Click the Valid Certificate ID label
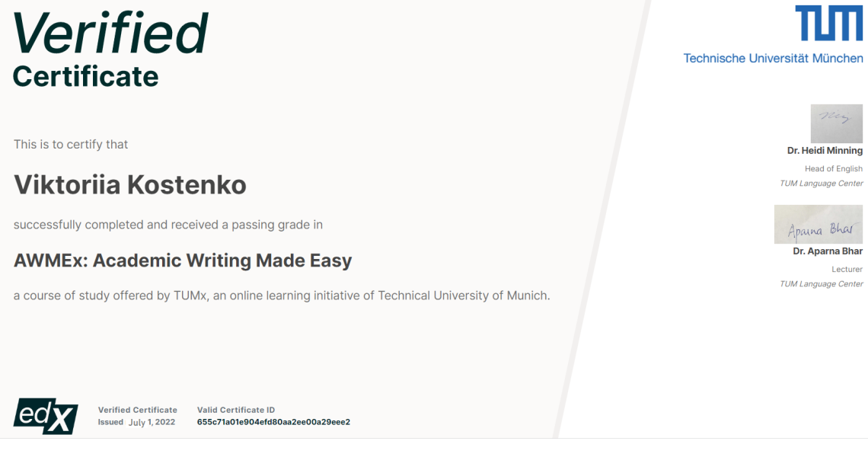The image size is (868, 457). (236, 410)
